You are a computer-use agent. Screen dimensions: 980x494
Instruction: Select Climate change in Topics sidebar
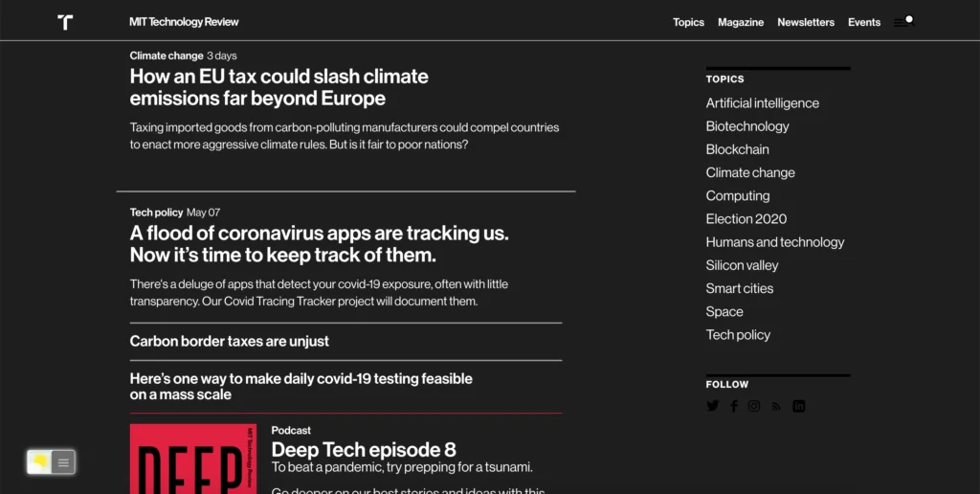tap(750, 172)
